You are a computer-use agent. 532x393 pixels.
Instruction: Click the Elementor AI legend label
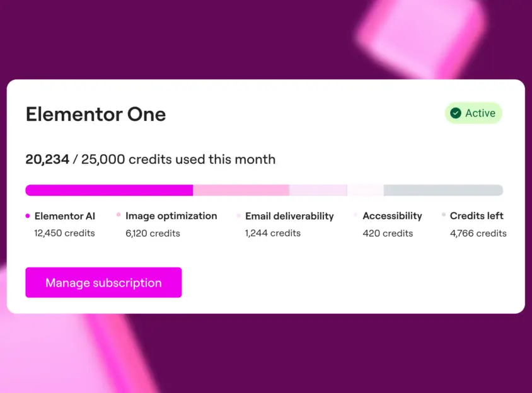[x=65, y=216]
